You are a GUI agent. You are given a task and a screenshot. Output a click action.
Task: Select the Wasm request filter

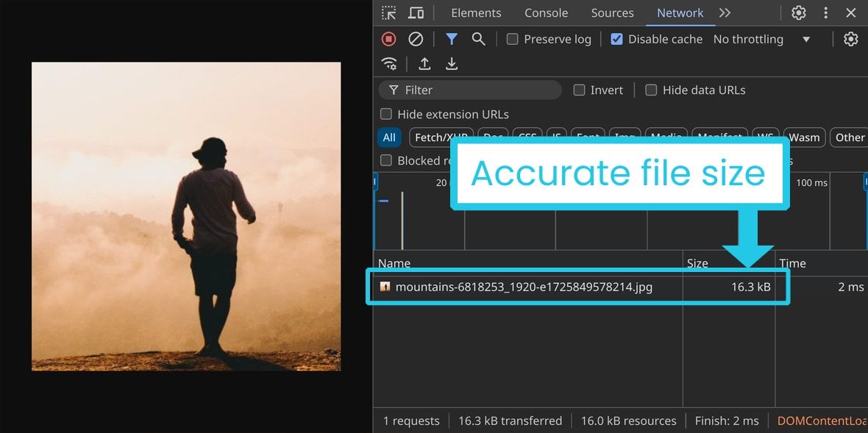coord(804,137)
